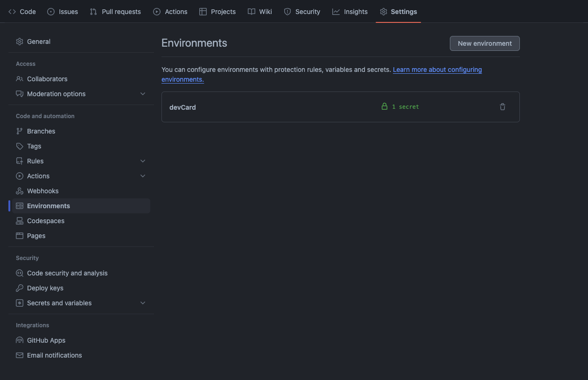Click the Wiki book icon
The image size is (588, 380).
(x=252, y=12)
